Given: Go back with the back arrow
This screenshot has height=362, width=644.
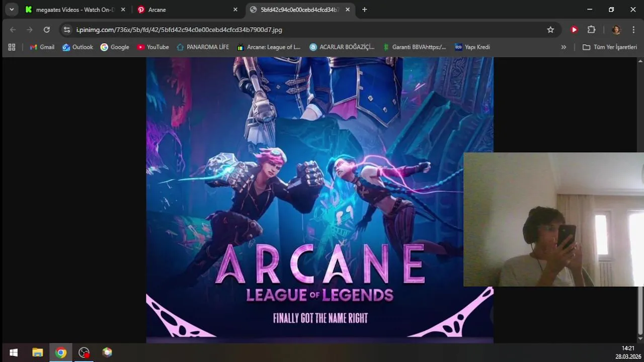Looking at the screenshot, I should [13, 30].
